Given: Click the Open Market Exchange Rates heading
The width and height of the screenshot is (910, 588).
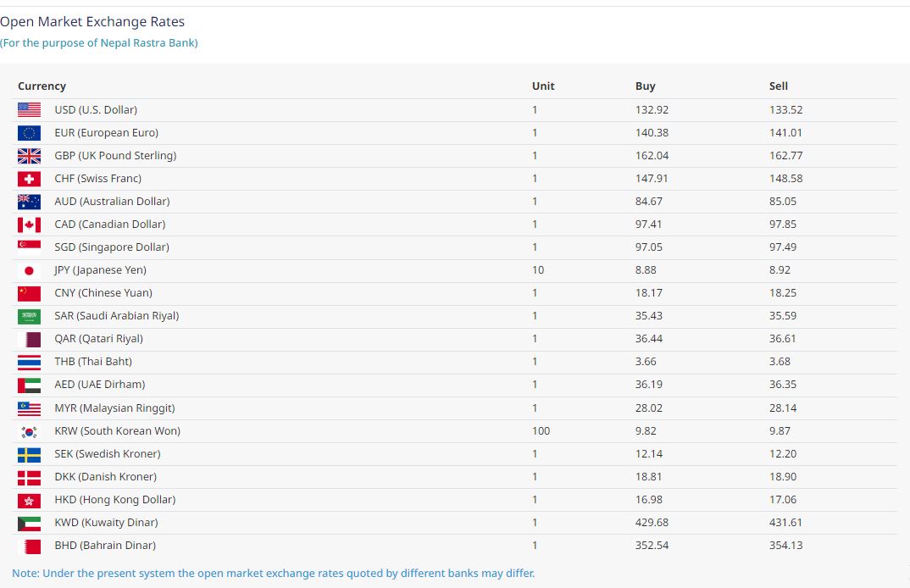Looking at the screenshot, I should point(92,22).
